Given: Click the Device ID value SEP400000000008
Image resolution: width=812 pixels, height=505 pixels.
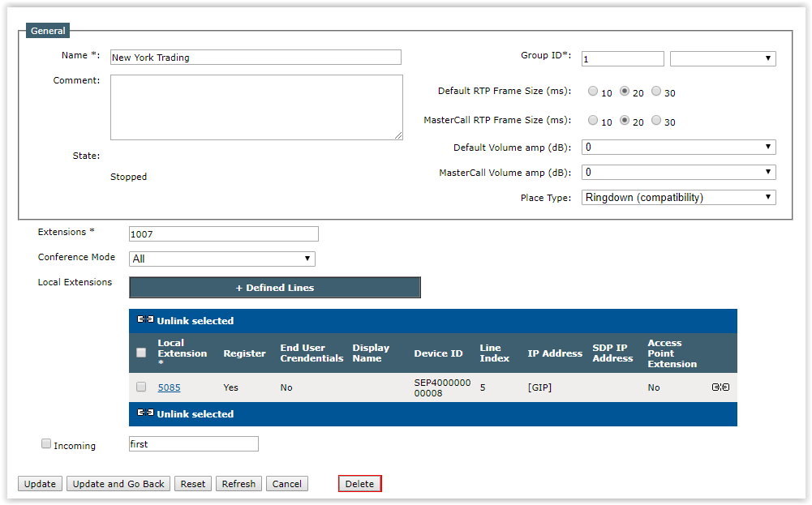Looking at the screenshot, I should 442,387.
